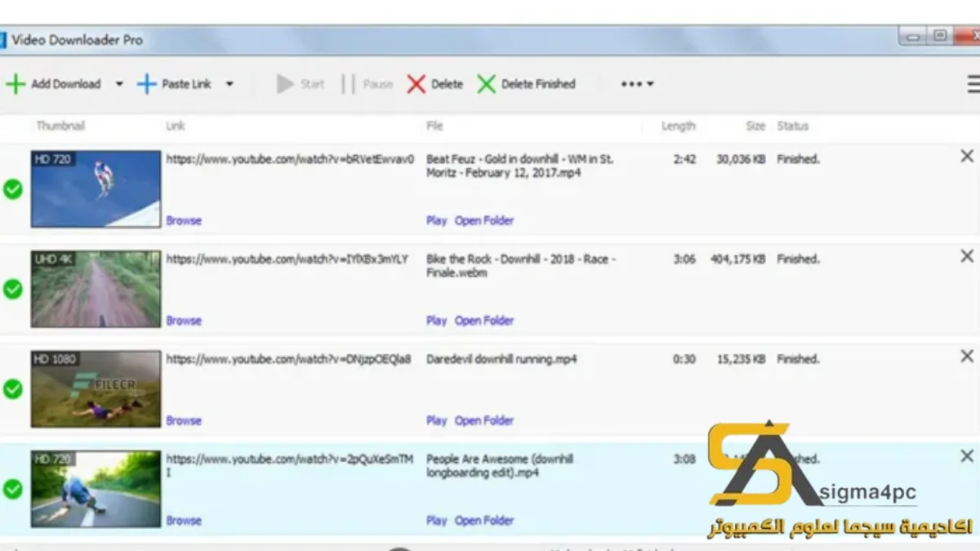
Task: Open Folder for People Are Awesome file
Action: click(x=484, y=520)
